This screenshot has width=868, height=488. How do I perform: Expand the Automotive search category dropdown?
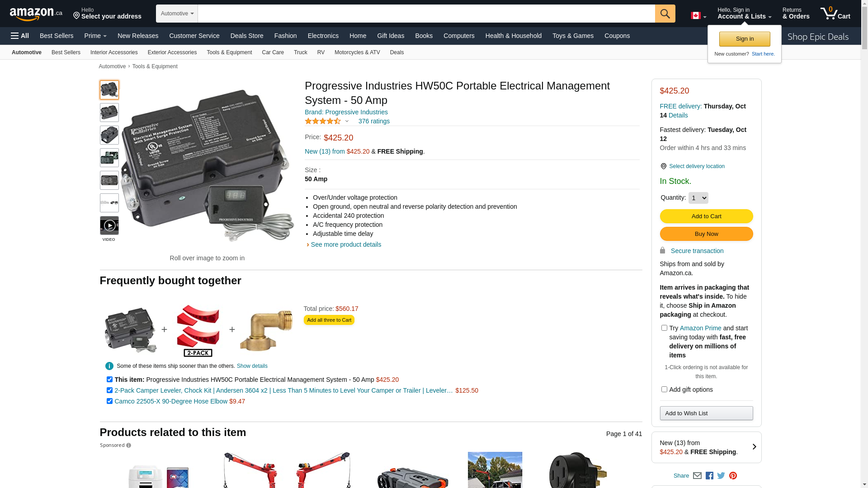point(177,14)
